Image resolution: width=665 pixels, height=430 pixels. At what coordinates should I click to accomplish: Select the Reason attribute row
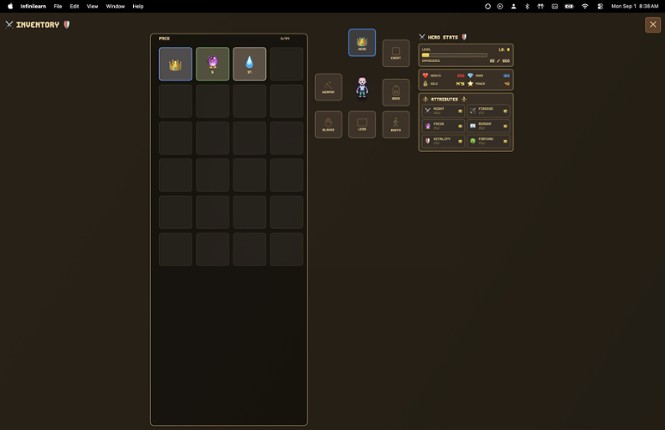(x=489, y=126)
